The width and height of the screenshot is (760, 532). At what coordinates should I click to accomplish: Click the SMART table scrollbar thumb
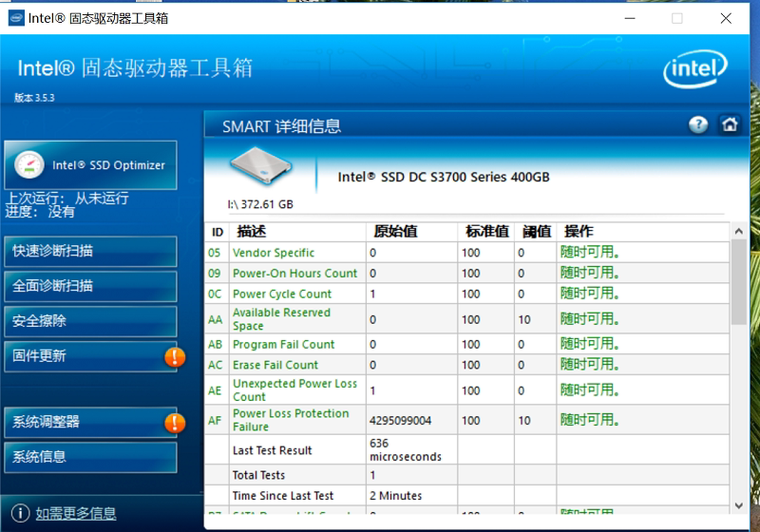[739, 282]
